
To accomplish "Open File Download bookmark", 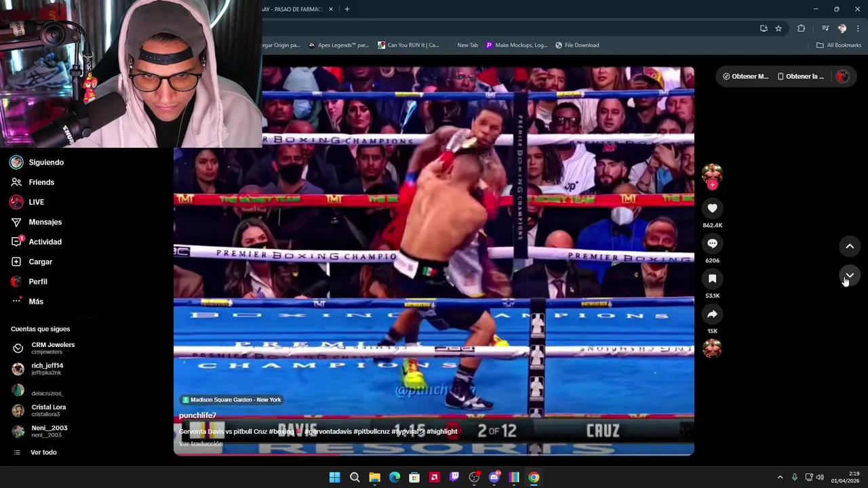I will (577, 45).
